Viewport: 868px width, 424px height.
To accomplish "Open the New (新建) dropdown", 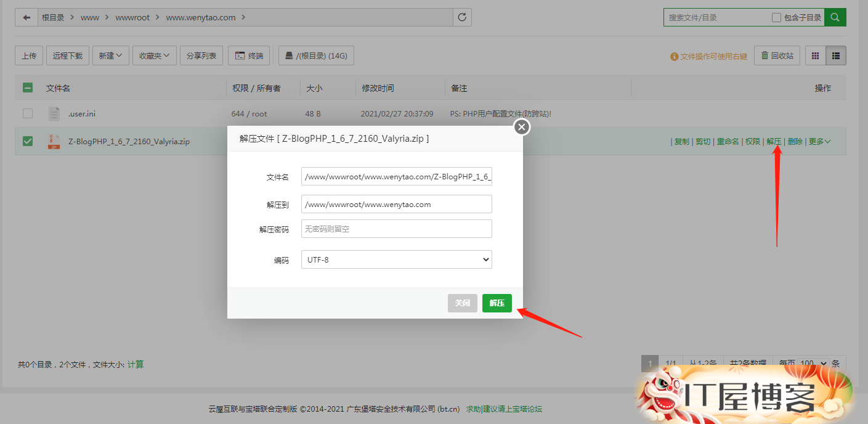I will [111, 55].
